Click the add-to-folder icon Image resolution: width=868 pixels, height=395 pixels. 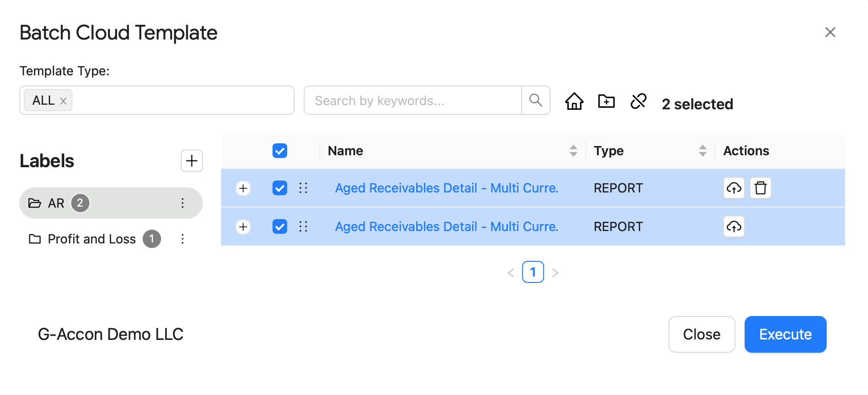click(606, 101)
